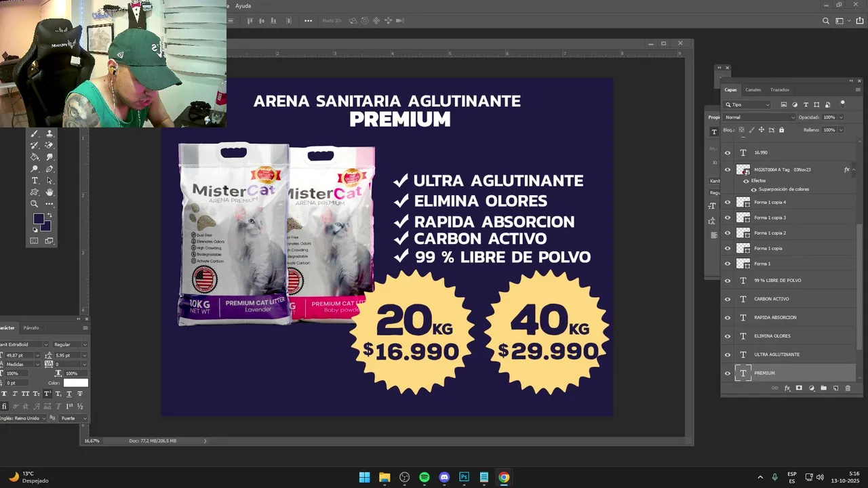Hide the PREMIUM text layer
The width and height of the screenshot is (868, 488).
tap(728, 373)
